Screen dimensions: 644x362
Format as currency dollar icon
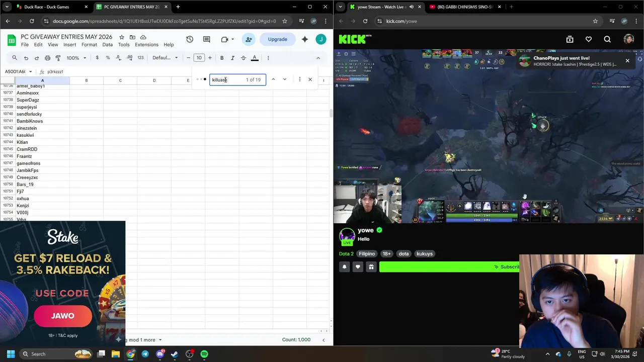(97, 58)
